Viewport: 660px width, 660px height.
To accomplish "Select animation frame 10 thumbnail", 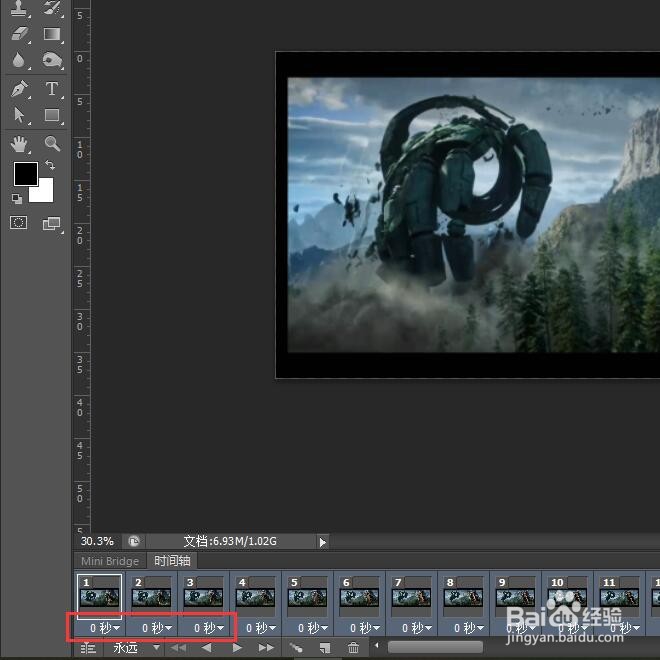I will (567, 597).
